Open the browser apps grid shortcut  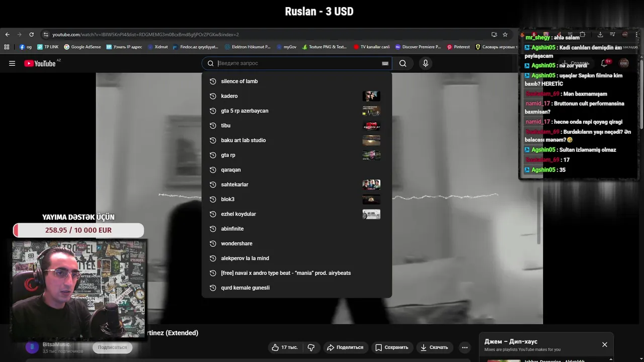pos(7,47)
